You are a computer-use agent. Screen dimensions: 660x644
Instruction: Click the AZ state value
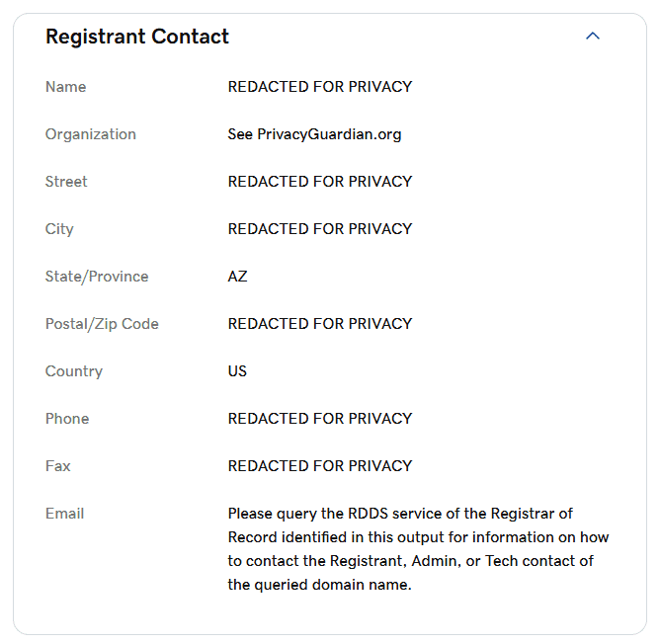coord(237,277)
